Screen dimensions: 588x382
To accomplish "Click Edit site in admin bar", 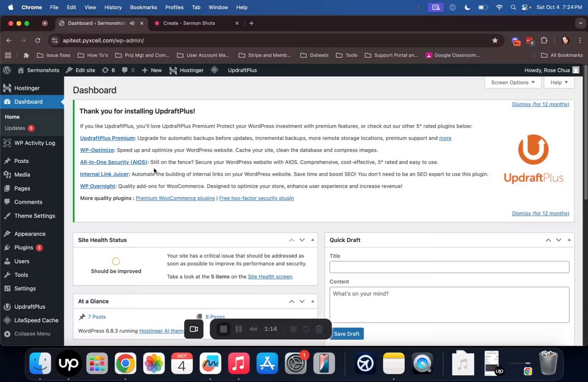I will [80, 70].
